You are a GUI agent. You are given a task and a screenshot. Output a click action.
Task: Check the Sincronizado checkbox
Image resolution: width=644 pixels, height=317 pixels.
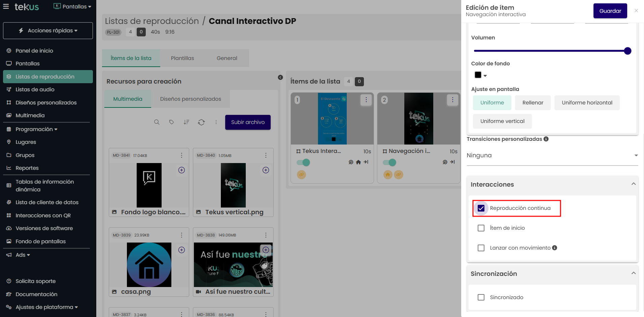[481, 297]
